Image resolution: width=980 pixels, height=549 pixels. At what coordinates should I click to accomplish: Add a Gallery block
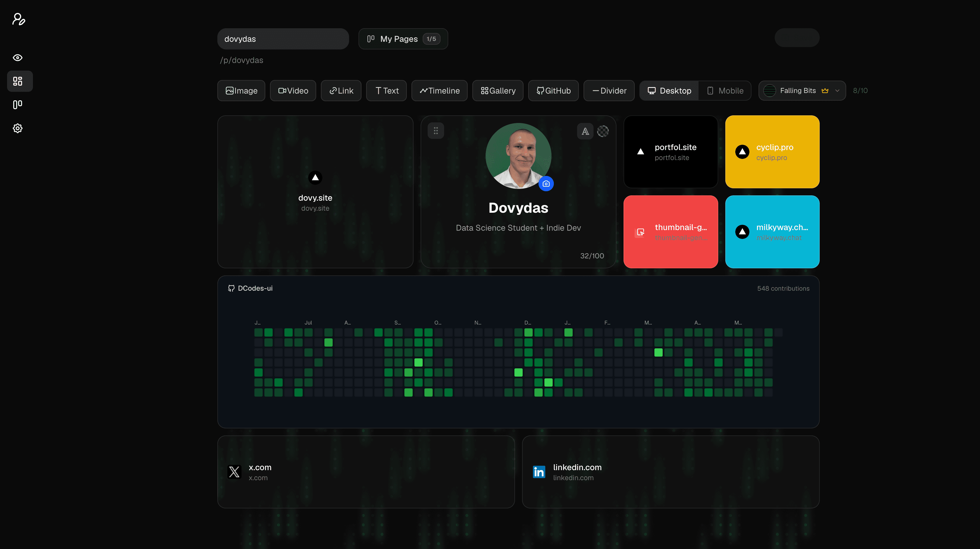click(x=498, y=91)
